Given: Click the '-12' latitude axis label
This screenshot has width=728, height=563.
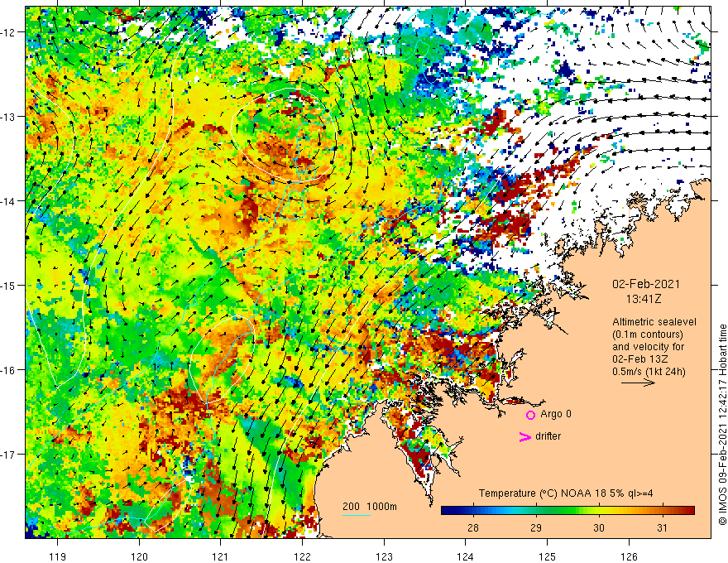Looking at the screenshot, I should tap(8, 32).
